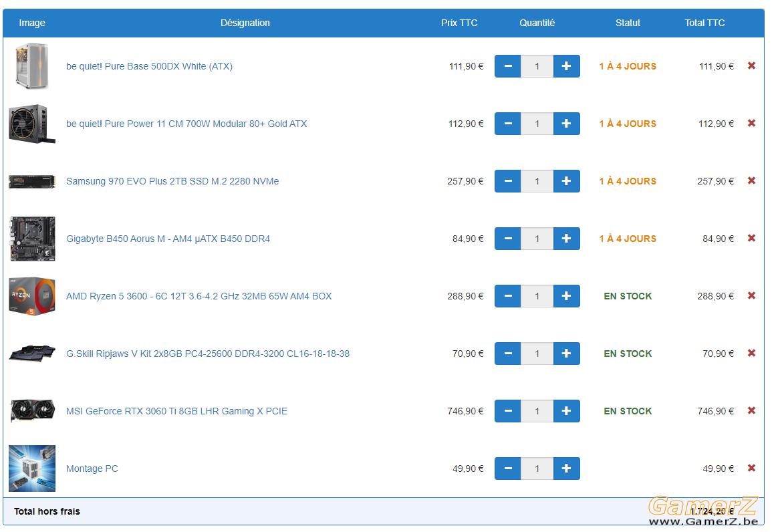Decrease quantity of Pure Base 500DX White

click(508, 66)
